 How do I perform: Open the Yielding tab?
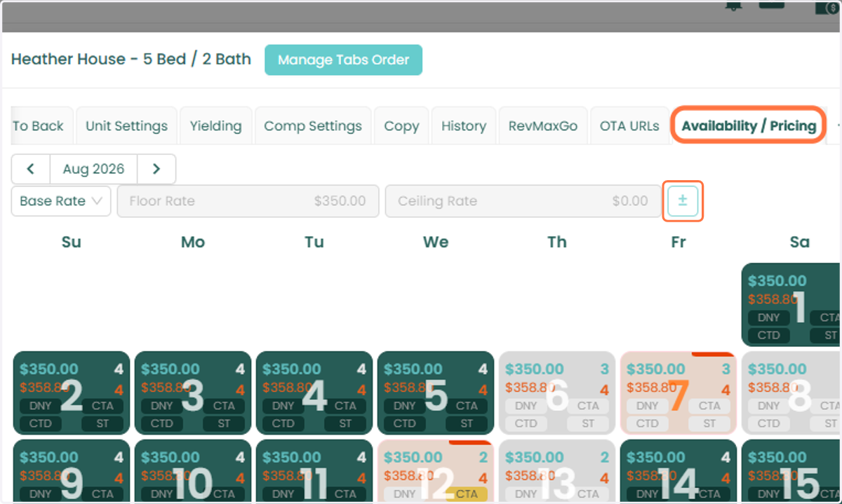coord(215,126)
